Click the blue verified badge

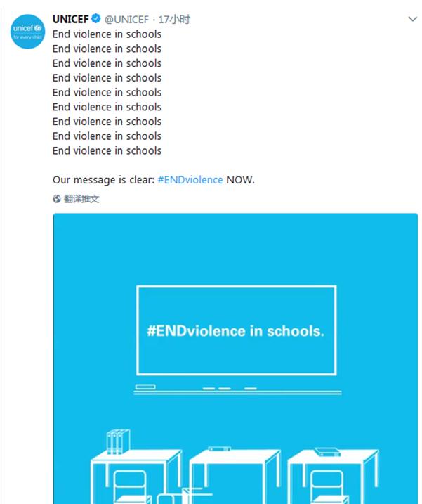tap(96, 20)
